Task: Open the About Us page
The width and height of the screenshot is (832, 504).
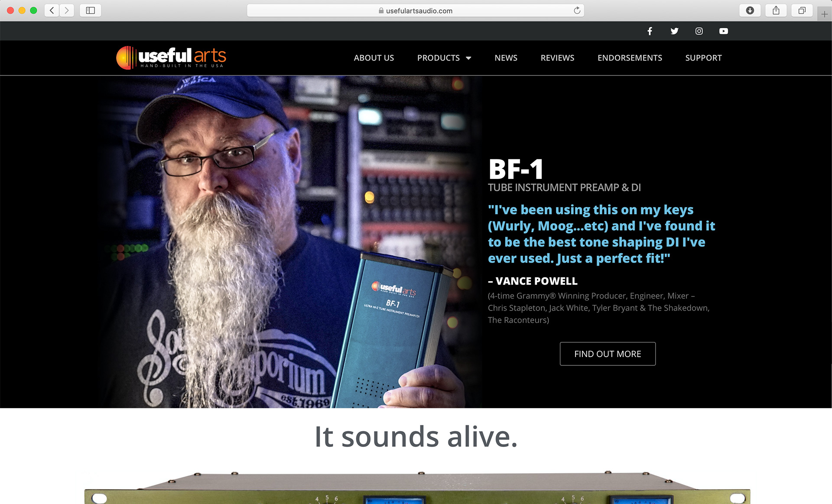Action: 374,58
